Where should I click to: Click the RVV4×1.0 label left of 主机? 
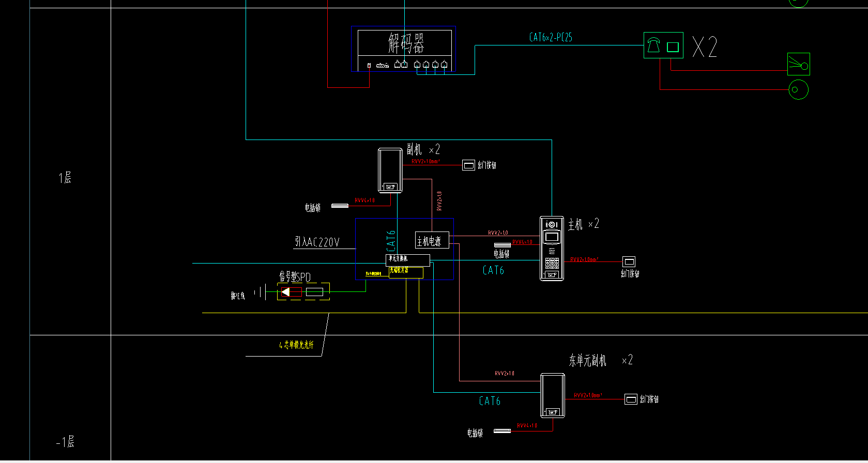coord(522,242)
